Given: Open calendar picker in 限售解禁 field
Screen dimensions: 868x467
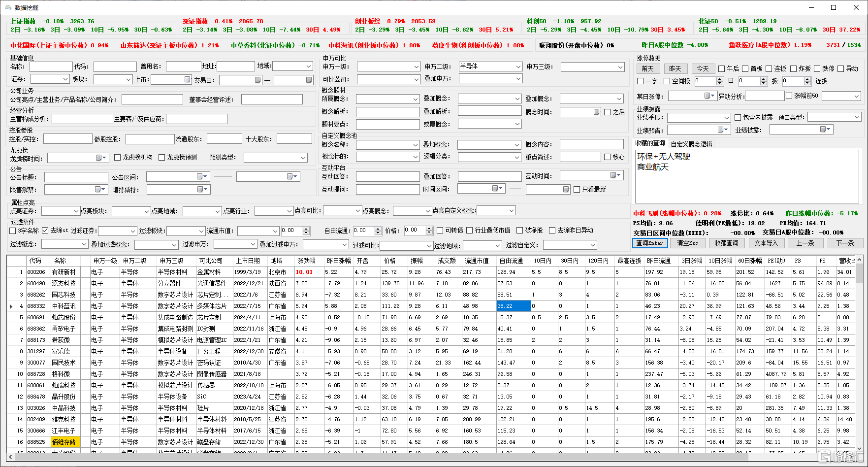Looking at the screenshot, I should [100, 189].
